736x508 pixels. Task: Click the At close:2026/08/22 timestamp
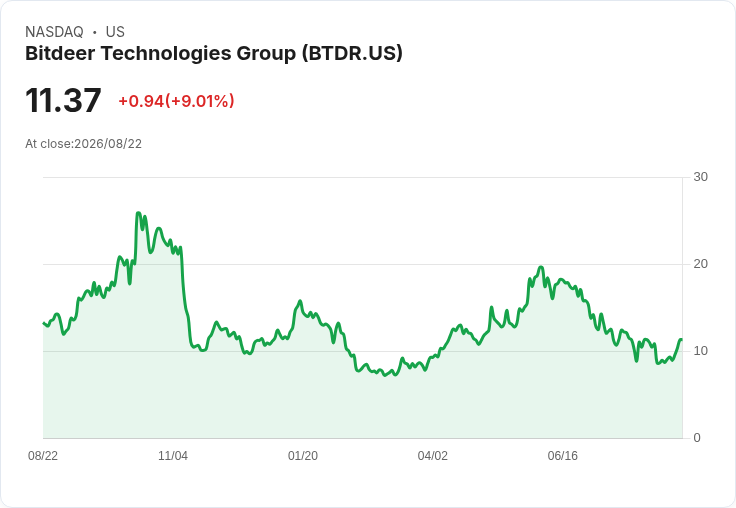click(84, 144)
